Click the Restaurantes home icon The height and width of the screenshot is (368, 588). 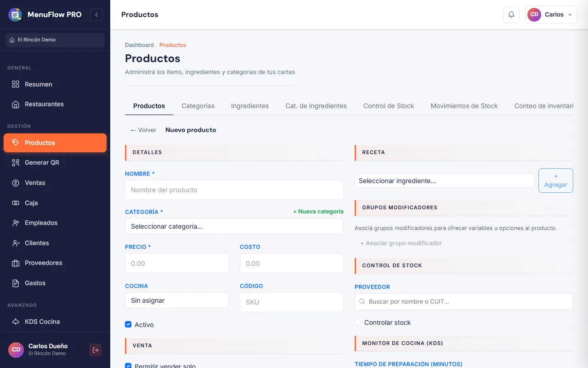click(16, 104)
